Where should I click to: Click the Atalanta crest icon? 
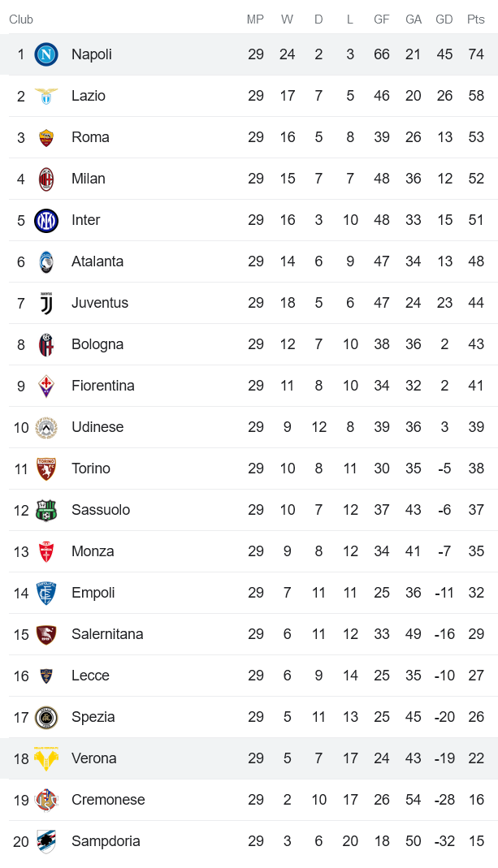coord(46,261)
